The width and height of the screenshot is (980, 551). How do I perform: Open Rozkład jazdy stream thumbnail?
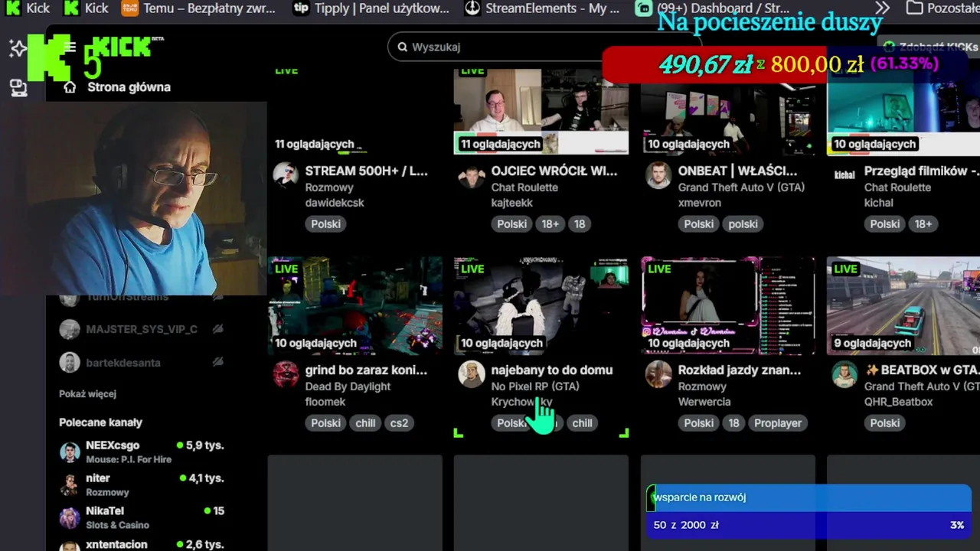pyautogui.click(x=728, y=306)
